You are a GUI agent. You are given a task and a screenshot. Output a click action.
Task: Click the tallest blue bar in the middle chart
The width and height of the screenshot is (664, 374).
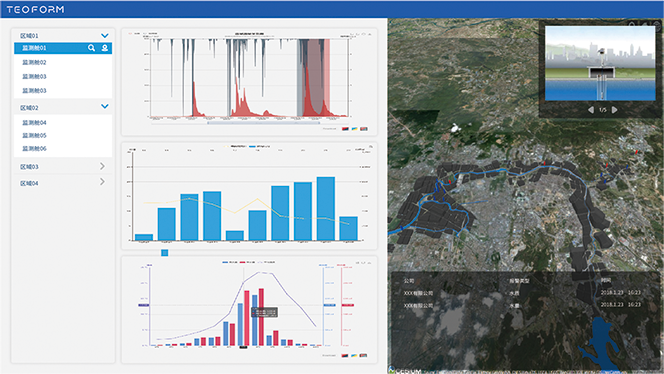326,208
